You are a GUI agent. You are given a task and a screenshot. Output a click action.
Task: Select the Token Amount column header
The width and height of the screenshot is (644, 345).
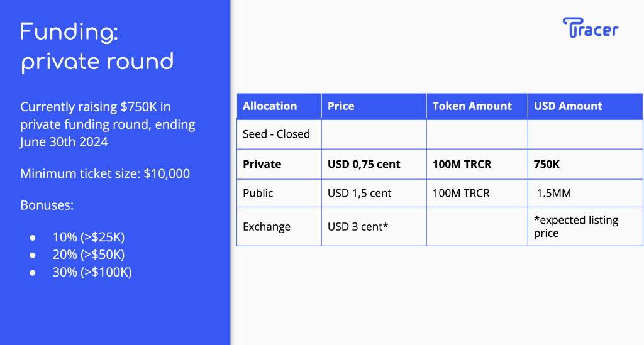472,106
